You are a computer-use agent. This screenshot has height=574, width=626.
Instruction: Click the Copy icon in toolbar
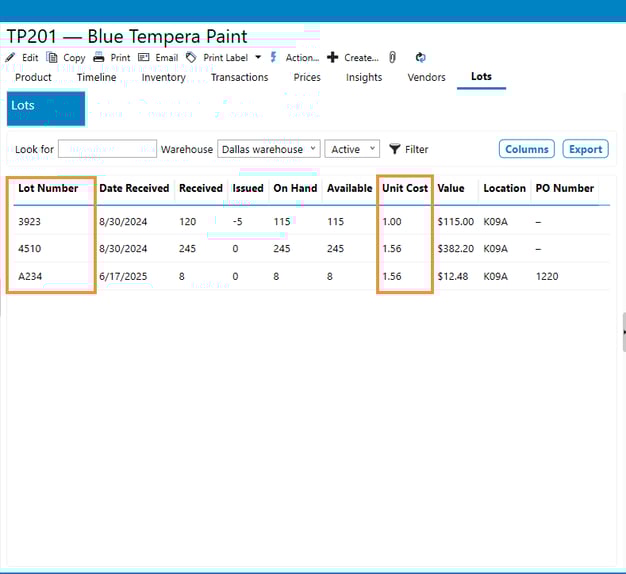coord(53,58)
